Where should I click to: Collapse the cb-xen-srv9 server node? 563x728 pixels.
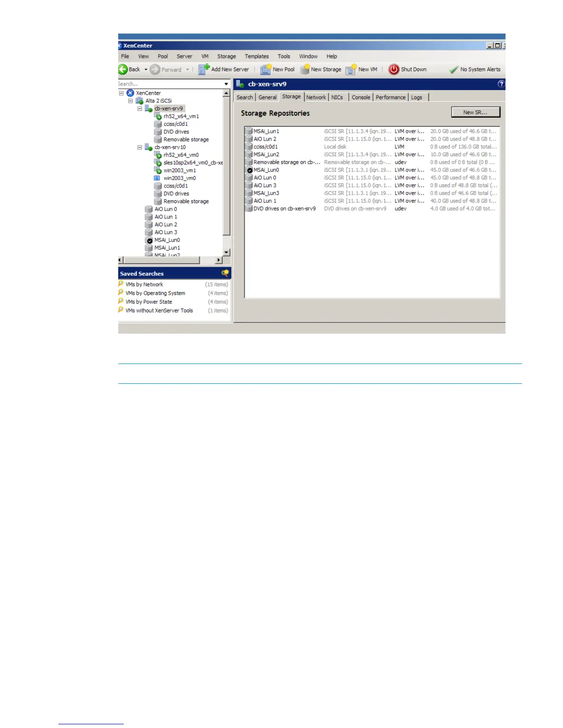click(x=140, y=109)
